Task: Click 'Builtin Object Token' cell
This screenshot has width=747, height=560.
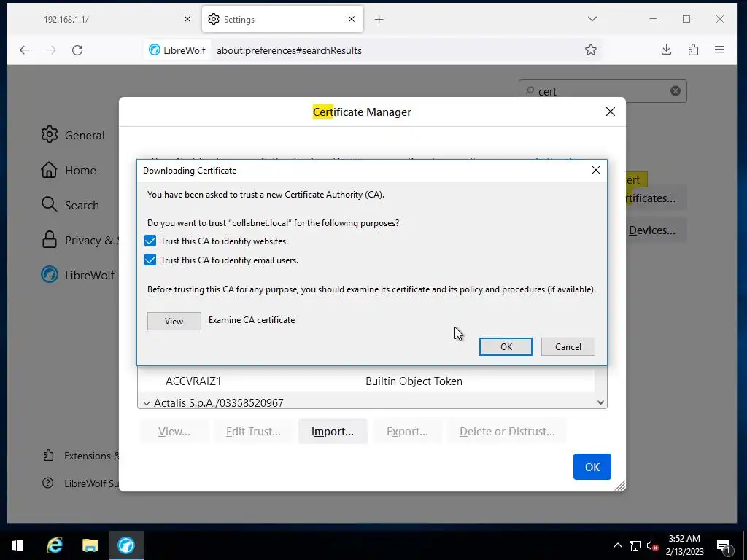Action: point(414,381)
